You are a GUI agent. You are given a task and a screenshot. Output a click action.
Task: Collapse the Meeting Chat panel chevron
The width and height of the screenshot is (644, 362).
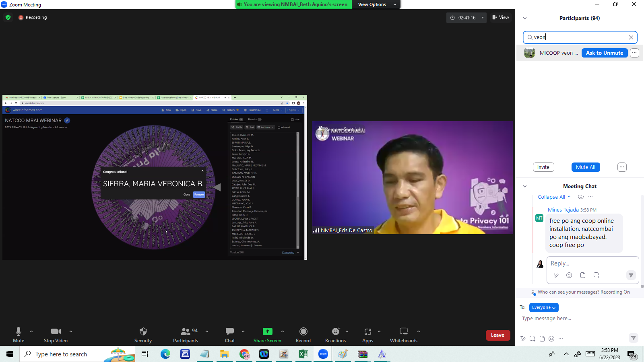(524, 186)
